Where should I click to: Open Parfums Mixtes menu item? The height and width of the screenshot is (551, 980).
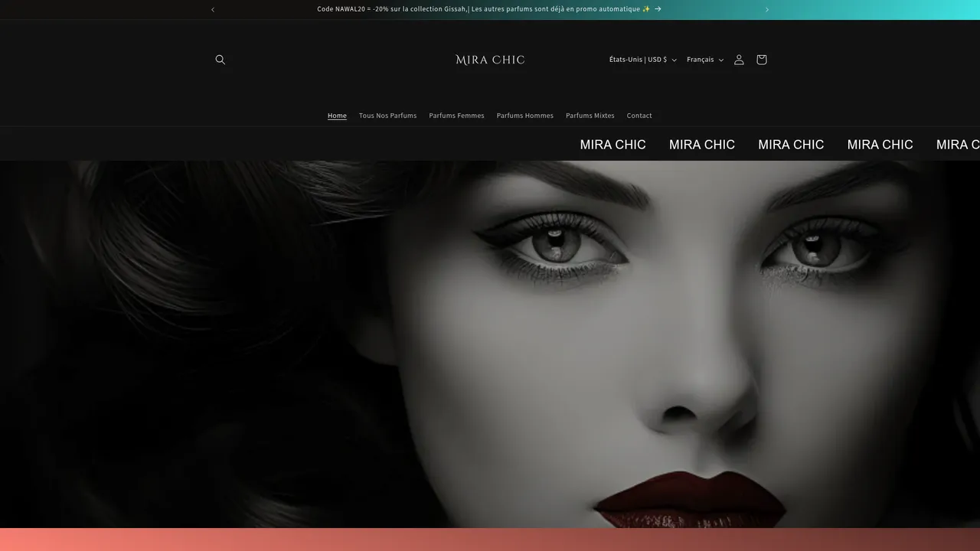click(590, 116)
